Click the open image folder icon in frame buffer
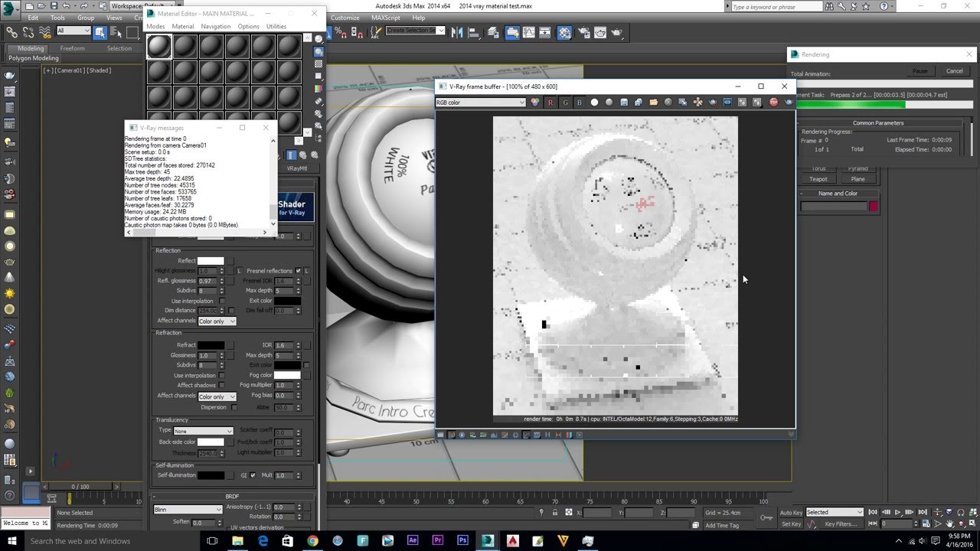This screenshot has height=551, width=980. [x=653, y=103]
